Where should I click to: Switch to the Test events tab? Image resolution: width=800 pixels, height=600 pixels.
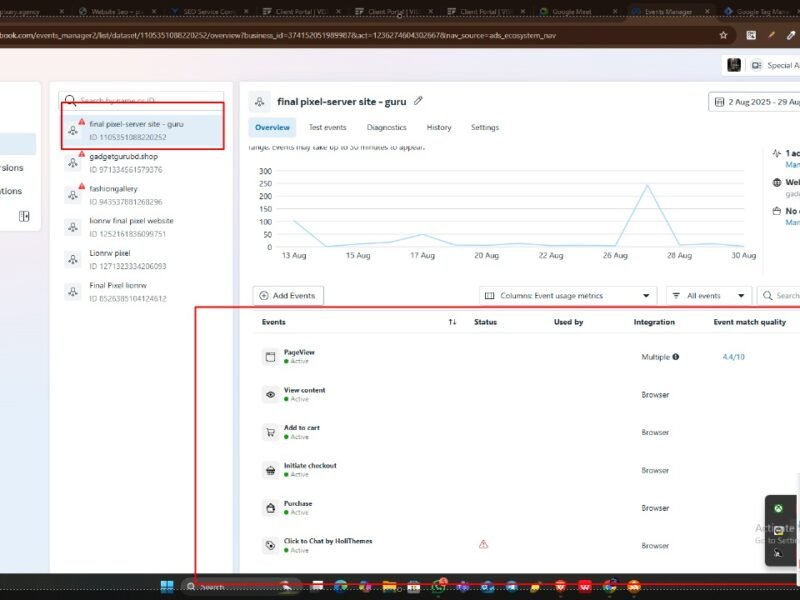point(327,128)
